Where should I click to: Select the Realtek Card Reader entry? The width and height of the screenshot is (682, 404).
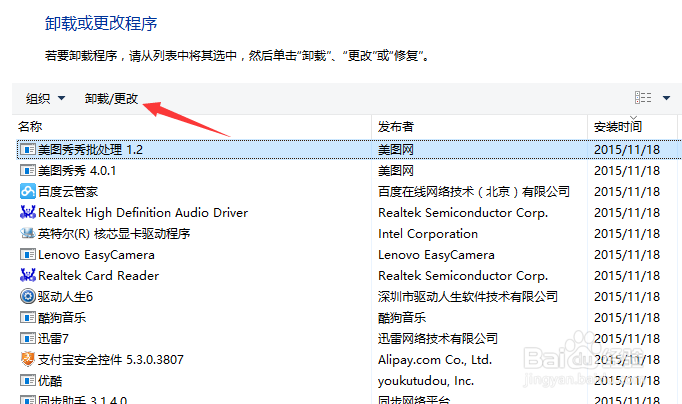click(98, 275)
